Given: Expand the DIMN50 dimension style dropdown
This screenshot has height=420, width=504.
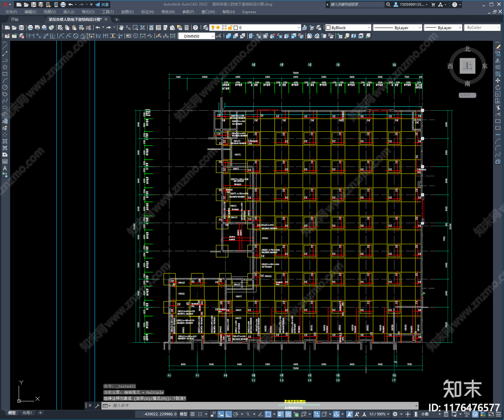Looking at the screenshot, I should [x=213, y=36].
